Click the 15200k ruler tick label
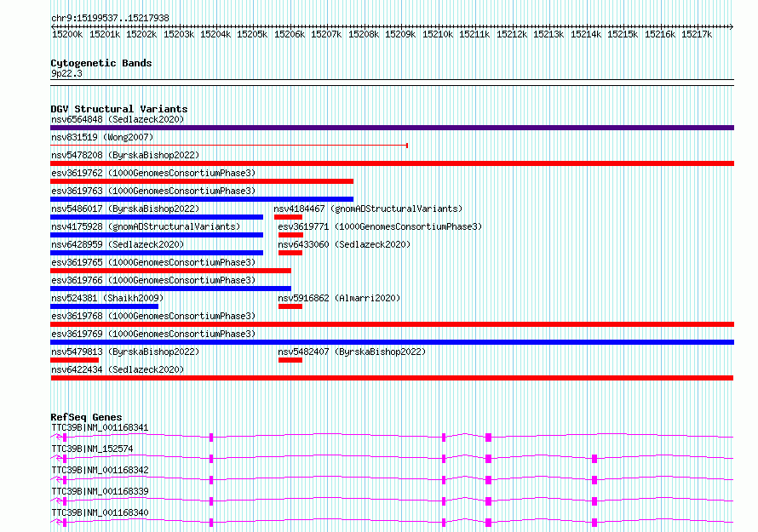 [67, 34]
